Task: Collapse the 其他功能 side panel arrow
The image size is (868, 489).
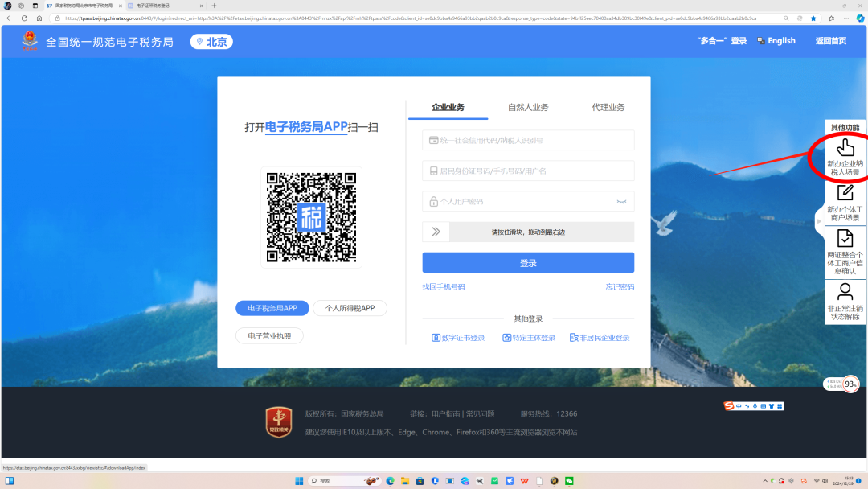Action: (x=819, y=220)
